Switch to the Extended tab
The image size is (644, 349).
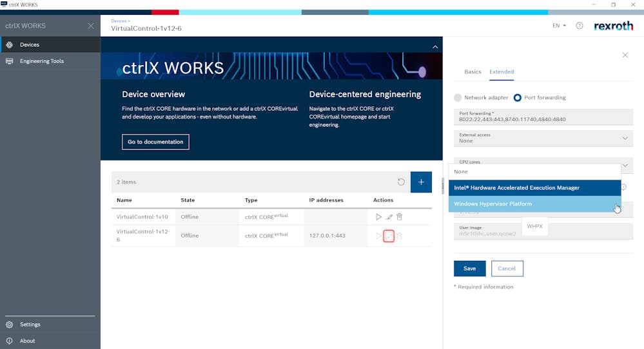tap(502, 71)
